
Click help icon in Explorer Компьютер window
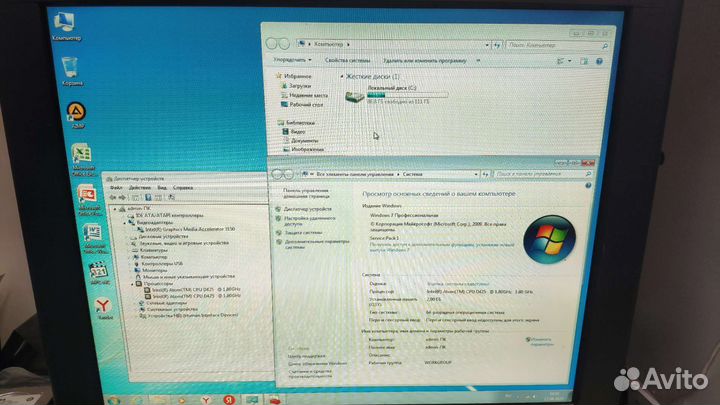coord(599,62)
